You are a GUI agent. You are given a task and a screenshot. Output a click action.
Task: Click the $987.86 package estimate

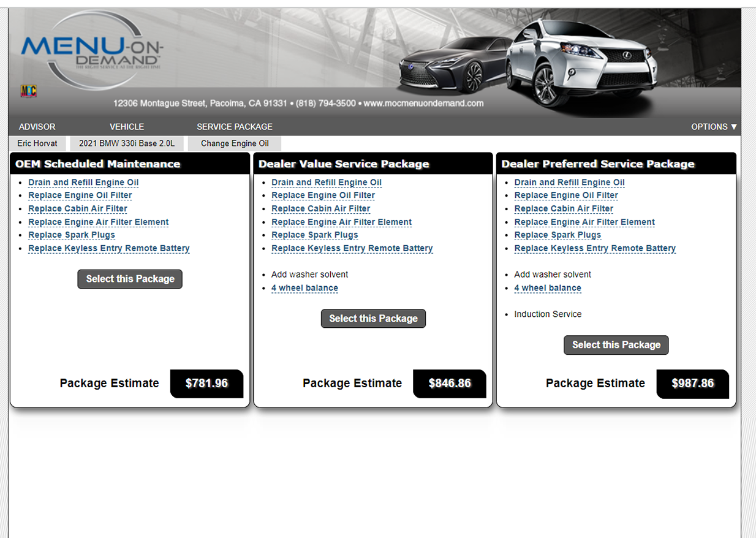click(693, 384)
